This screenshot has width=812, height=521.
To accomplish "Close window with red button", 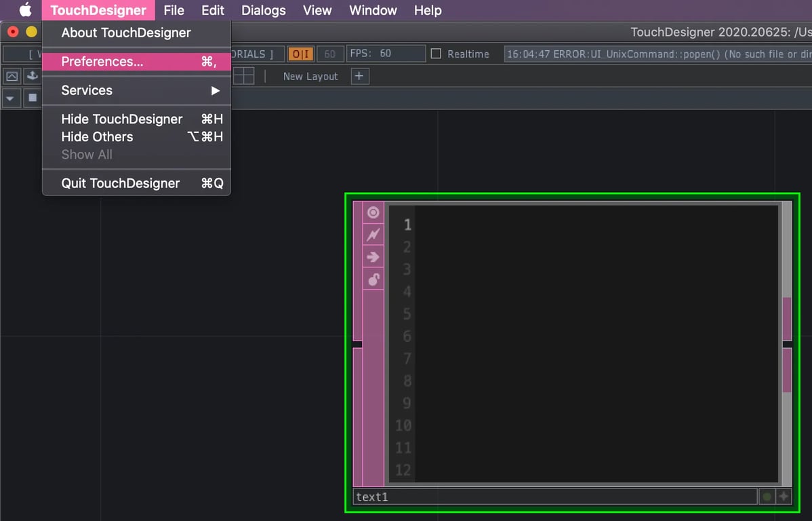I will [x=13, y=32].
